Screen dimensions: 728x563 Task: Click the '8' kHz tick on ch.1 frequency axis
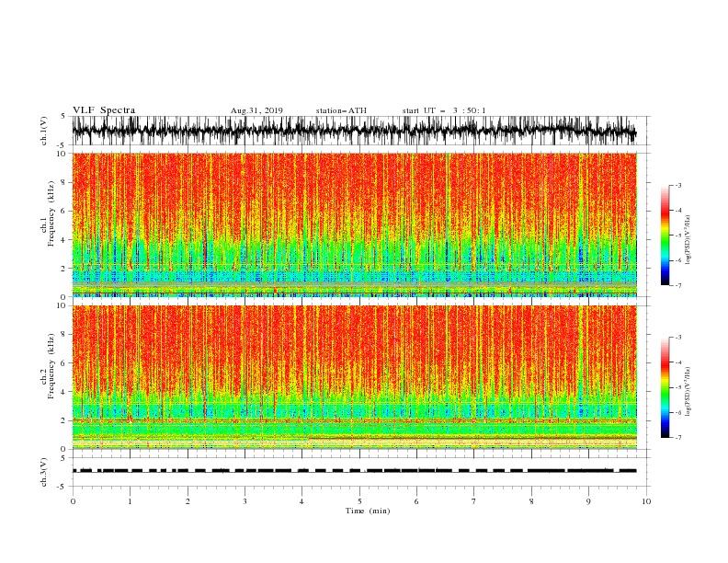click(x=63, y=182)
